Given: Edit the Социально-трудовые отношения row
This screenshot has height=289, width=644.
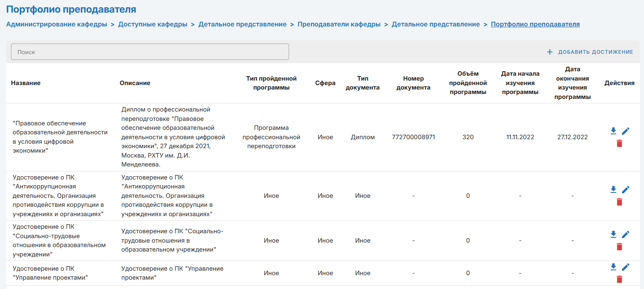Looking at the screenshot, I should [x=626, y=234].
